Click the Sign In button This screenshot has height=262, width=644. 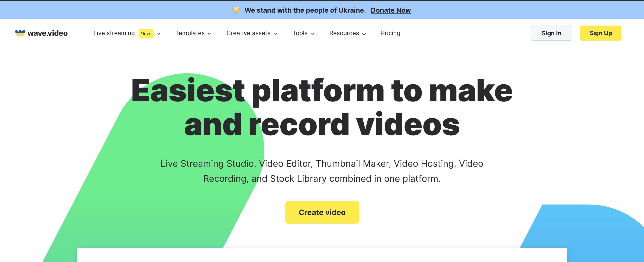pos(551,33)
